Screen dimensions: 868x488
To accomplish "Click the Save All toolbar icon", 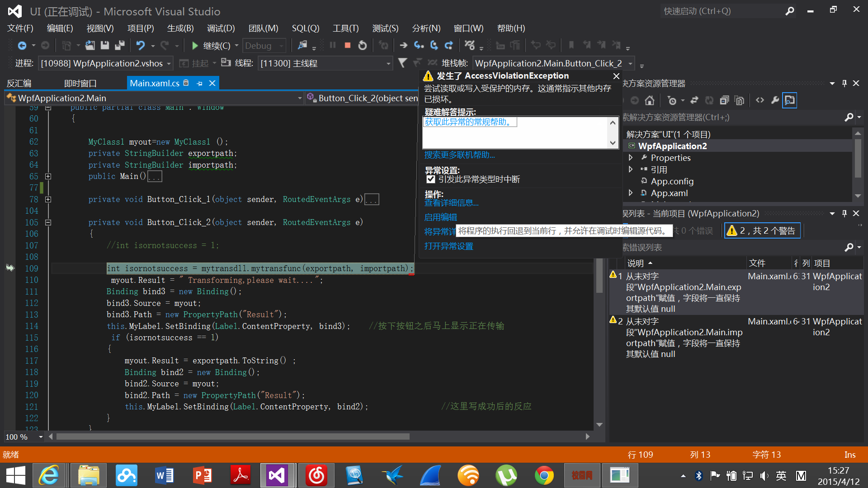I will (120, 46).
